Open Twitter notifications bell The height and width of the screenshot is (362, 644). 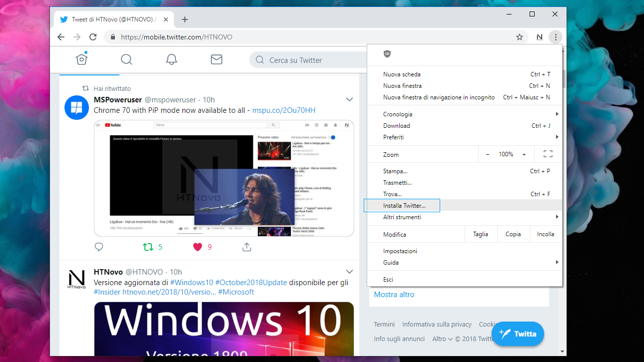point(171,59)
